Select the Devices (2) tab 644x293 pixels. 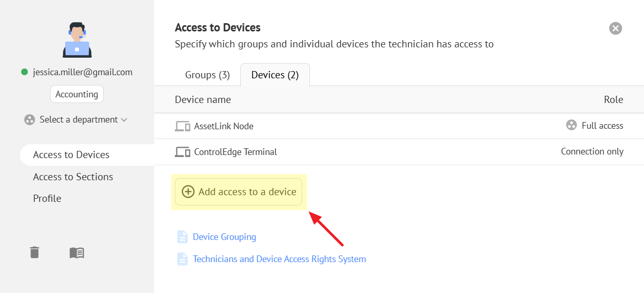point(275,75)
